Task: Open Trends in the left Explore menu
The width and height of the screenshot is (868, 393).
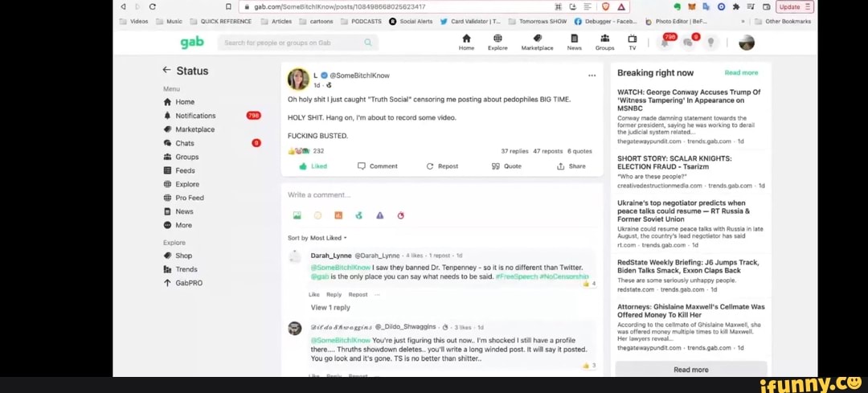Action: point(186,269)
